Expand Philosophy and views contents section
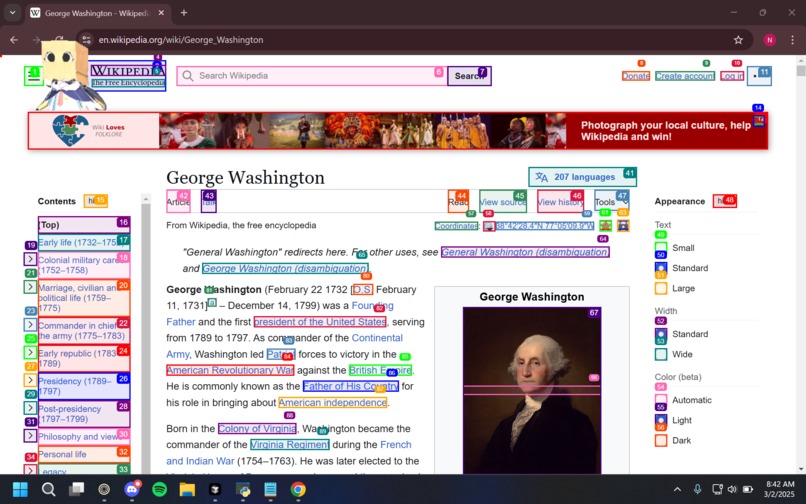Screen dimensions: 806x504 pos(30,436)
